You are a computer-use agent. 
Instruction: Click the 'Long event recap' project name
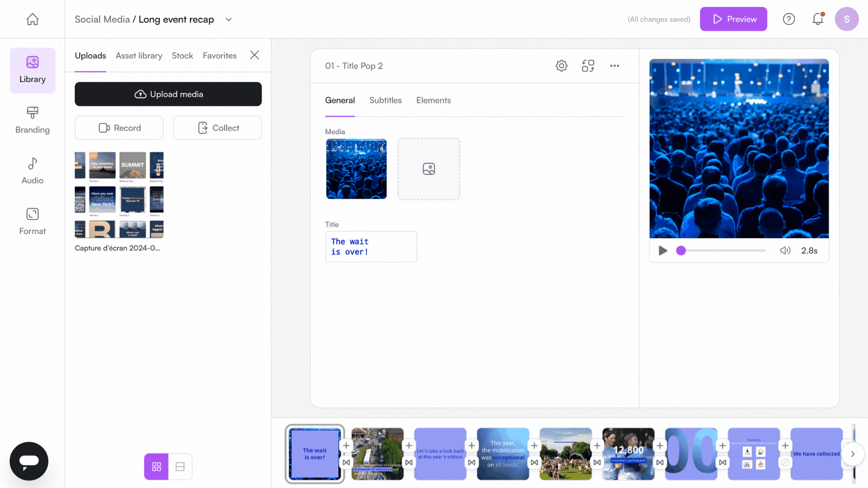coord(176,19)
